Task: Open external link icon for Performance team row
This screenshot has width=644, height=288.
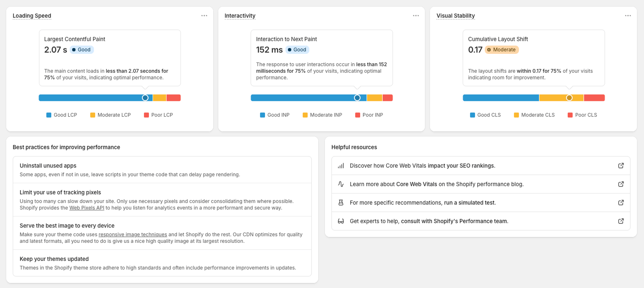Action: (621, 221)
